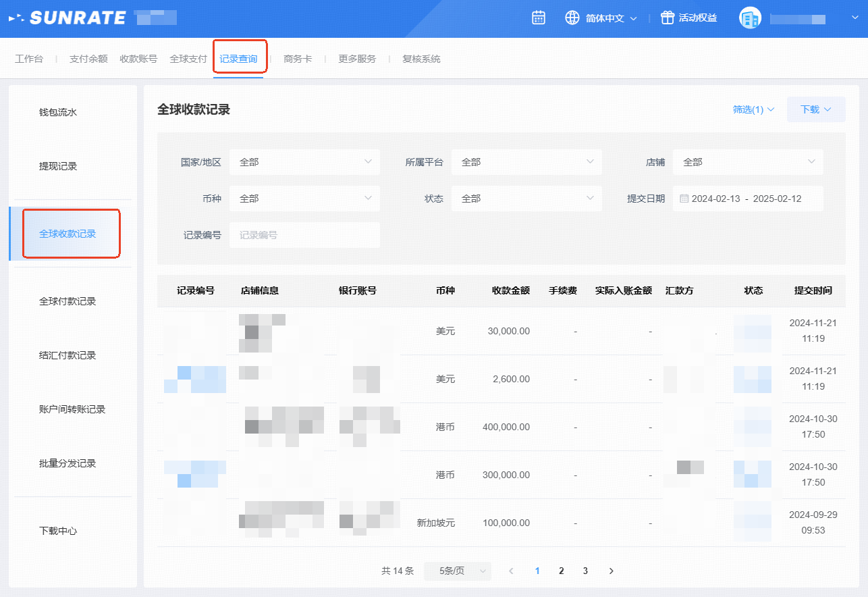Click calendar icon in 提交日期 field
Screen dimensions: 868x597
[684, 199]
